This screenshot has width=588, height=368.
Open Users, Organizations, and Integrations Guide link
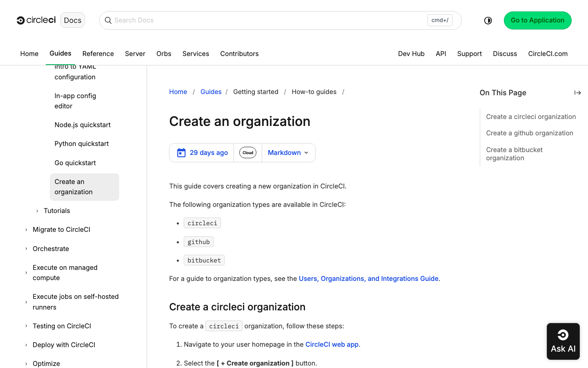click(x=369, y=278)
